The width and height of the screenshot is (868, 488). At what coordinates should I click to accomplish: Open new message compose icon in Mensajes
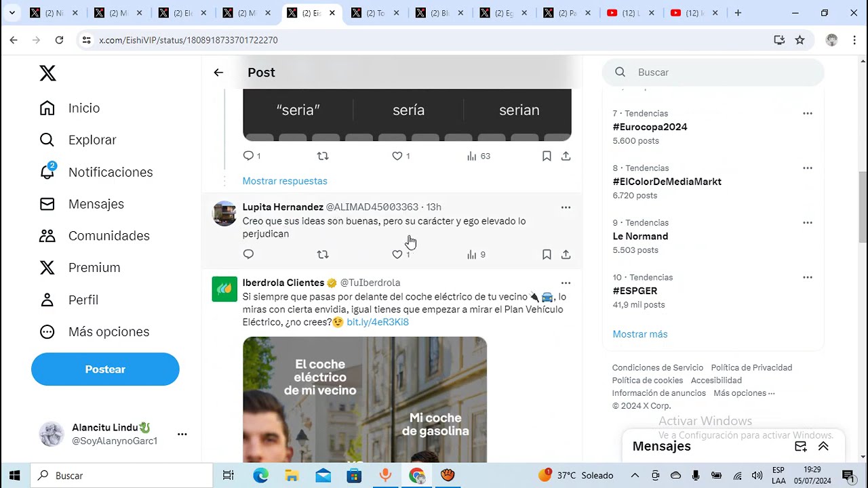coord(801,446)
